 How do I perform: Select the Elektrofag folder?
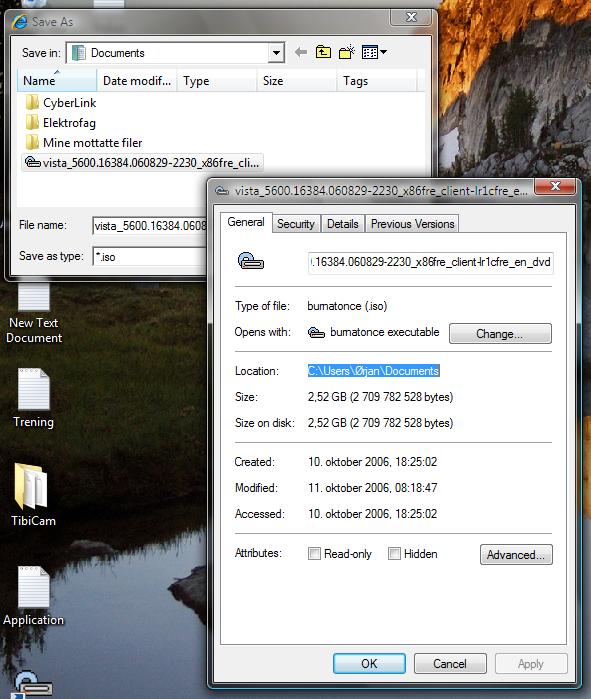(61, 123)
